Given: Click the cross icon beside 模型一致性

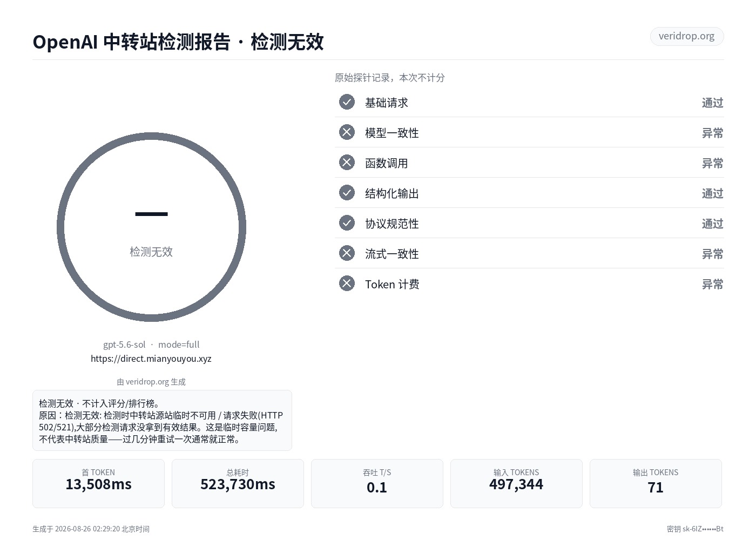Looking at the screenshot, I should (347, 132).
